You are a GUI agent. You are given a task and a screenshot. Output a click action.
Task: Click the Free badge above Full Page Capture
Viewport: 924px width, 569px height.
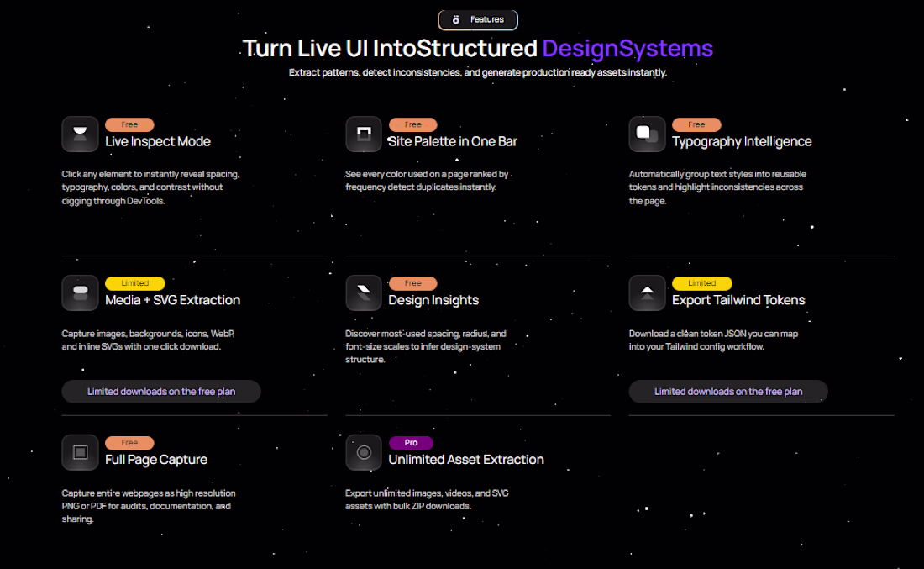tap(129, 443)
